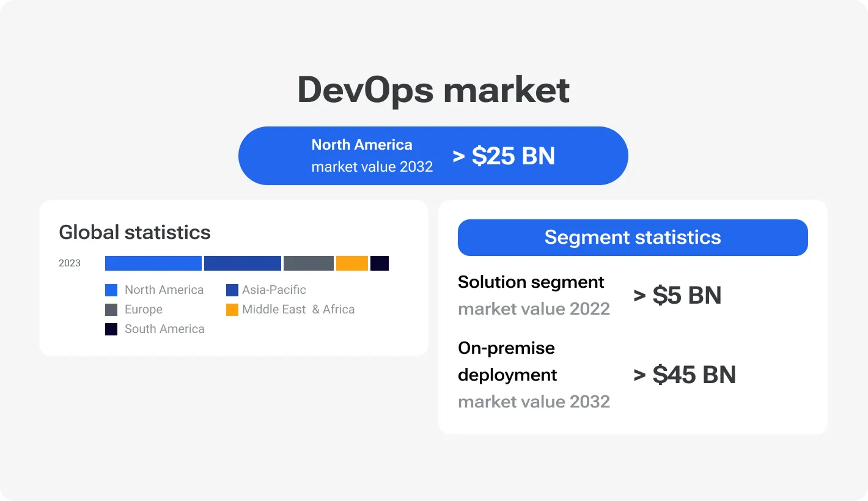Click the DevOps market title
Viewport: 868px width, 501px height.
coord(433,89)
